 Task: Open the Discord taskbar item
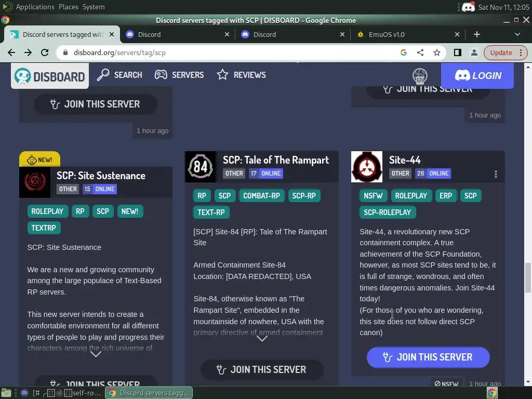[x=24, y=393]
